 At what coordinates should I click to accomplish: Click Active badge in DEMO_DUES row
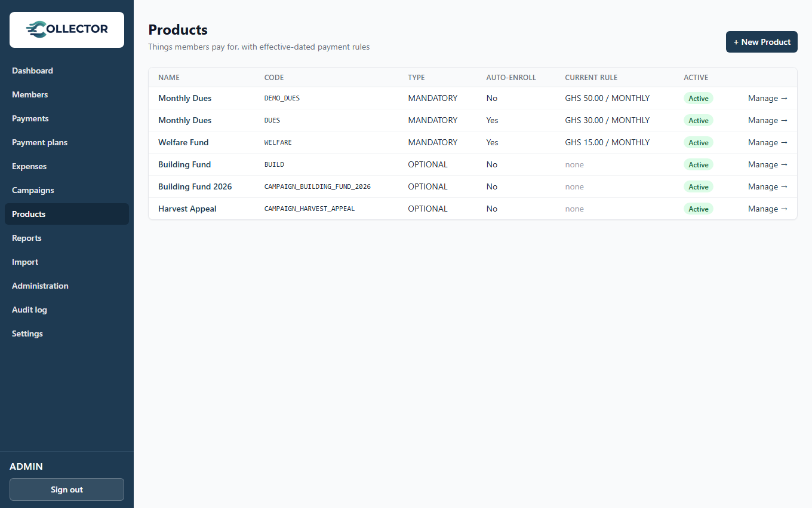point(699,98)
